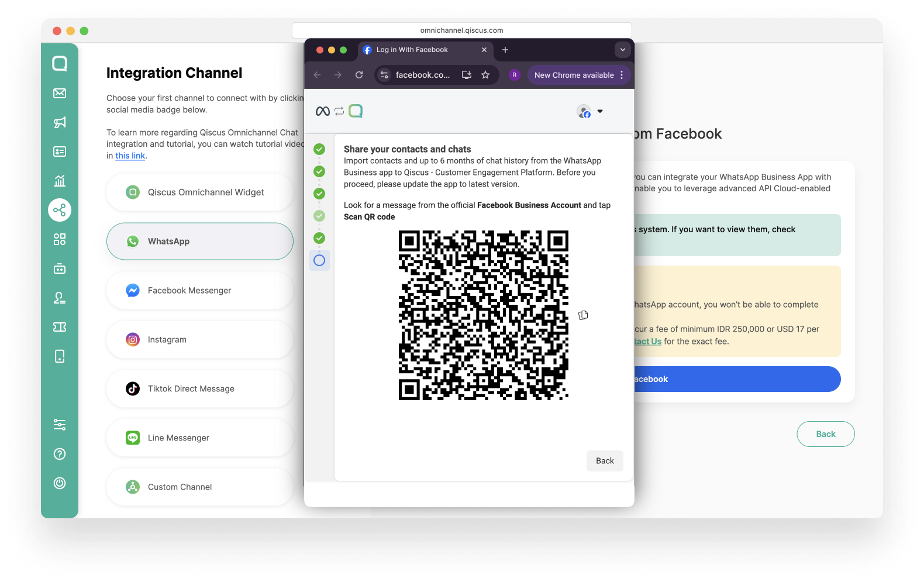Viewport: 924px width, 582px height.
Task: Open the Qiscus logo home icon in sidebar
Action: pos(60,63)
